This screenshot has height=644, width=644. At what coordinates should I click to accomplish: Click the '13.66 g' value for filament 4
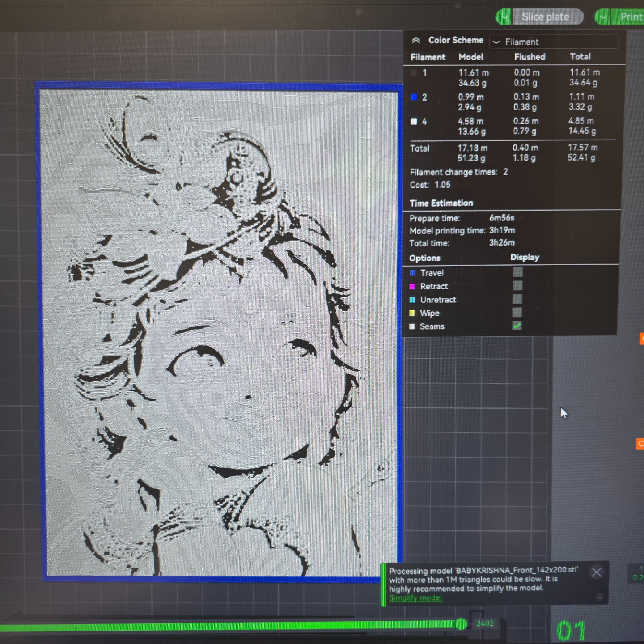pyautogui.click(x=472, y=131)
